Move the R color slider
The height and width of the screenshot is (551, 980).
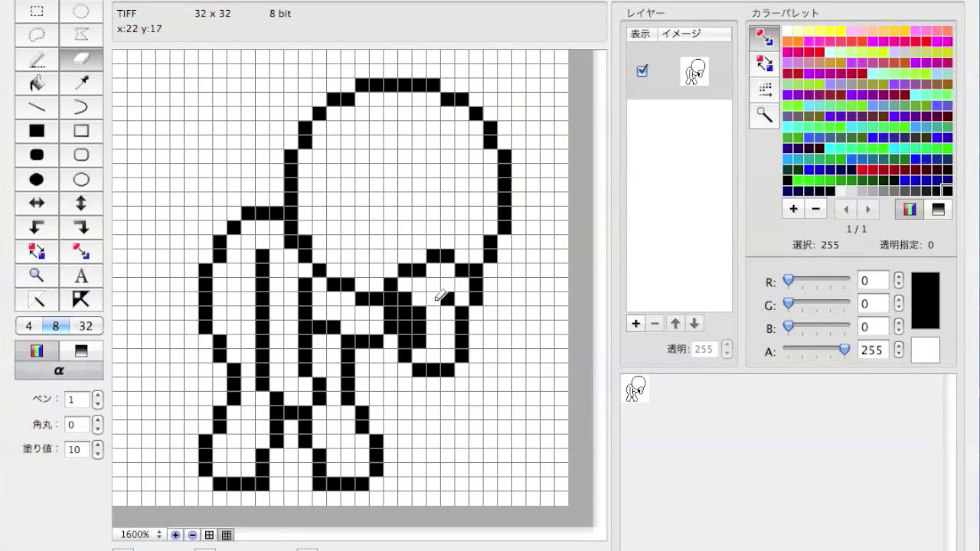pyautogui.click(x=788, y=281)
